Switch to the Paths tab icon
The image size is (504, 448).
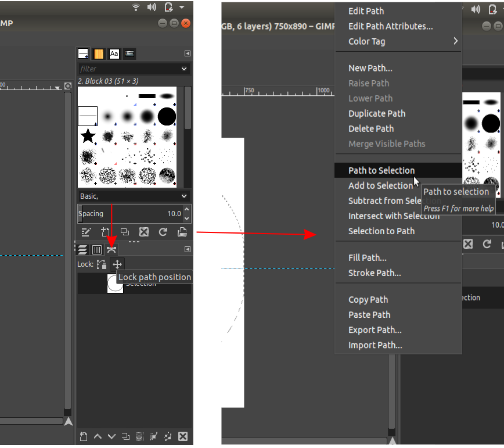click(x=111, y=249)
